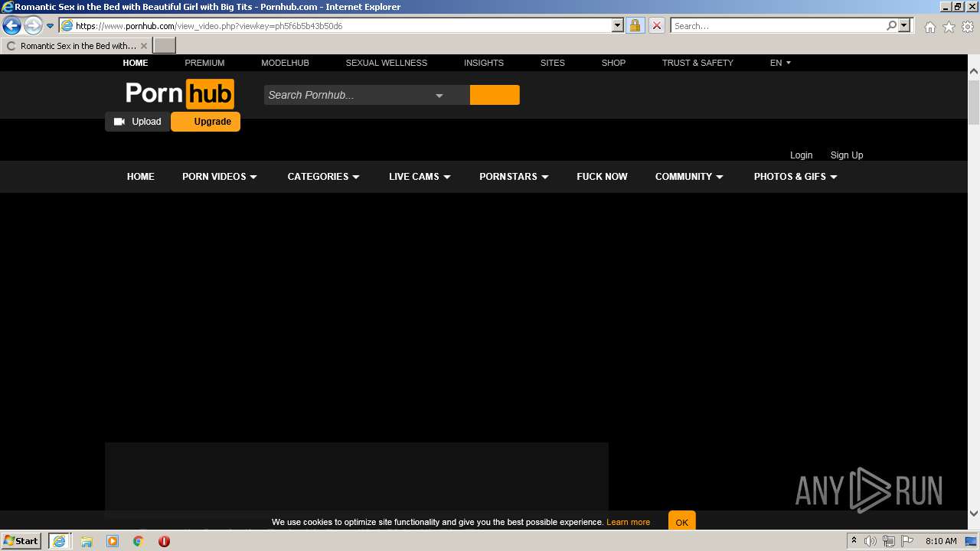The width and height of the screenshot is (980, 551).
Task: Open the Chrome taskbar icon
Action: click(x=138, y=541)
